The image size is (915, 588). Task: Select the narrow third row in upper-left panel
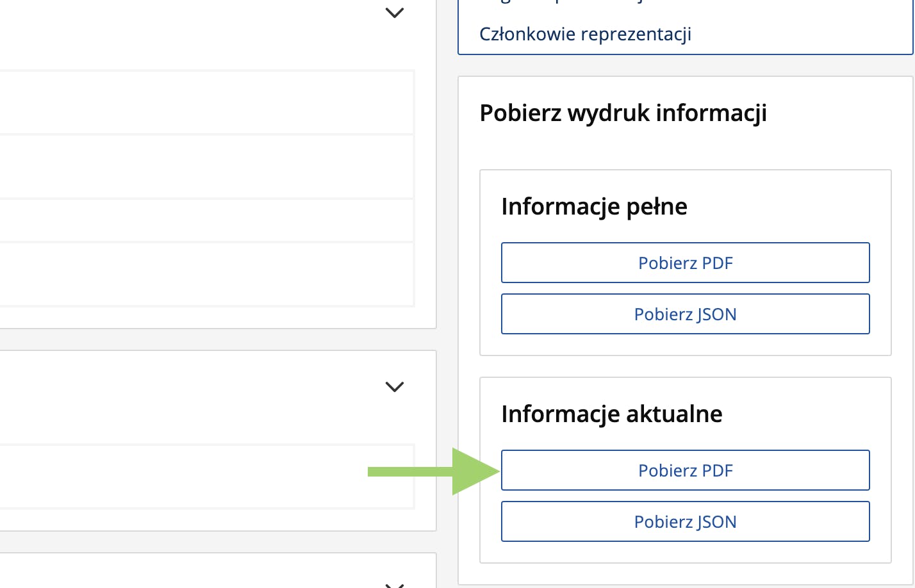[x=205, y=220]
